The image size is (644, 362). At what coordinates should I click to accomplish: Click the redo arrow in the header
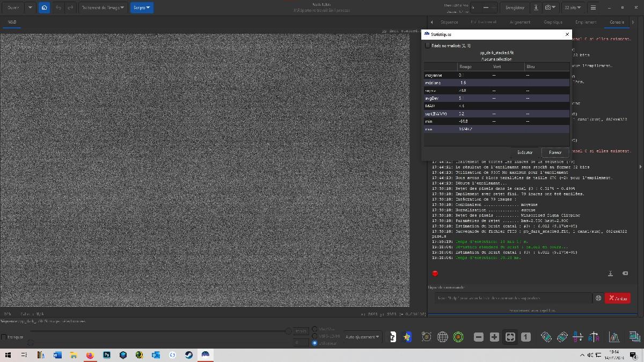click(70, 8)
